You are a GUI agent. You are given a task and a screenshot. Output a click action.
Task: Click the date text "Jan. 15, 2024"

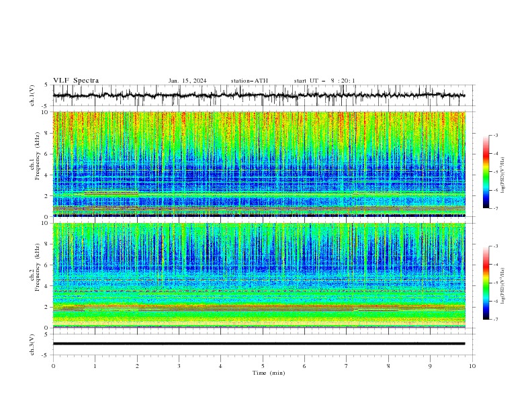pyautogui.click(x=187, y=81)
